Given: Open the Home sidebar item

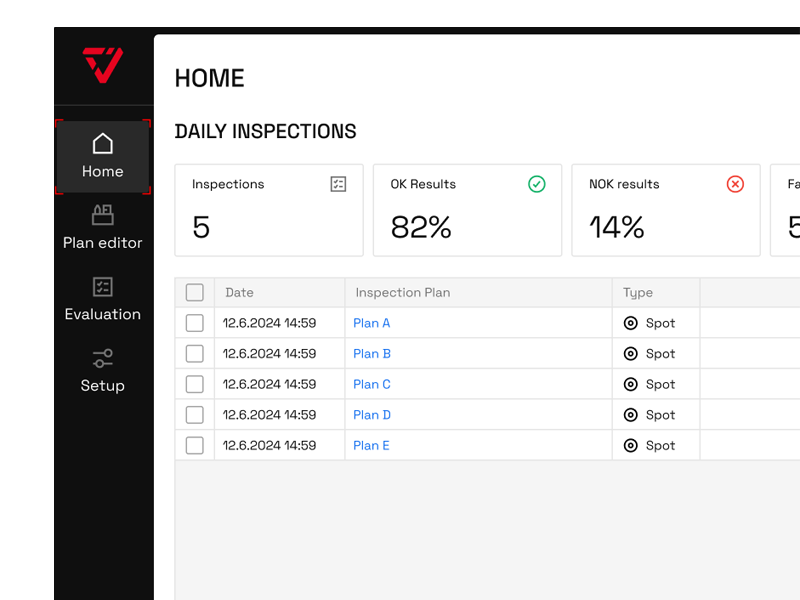Looking at the screenshot, I should [x=103, y=156].
